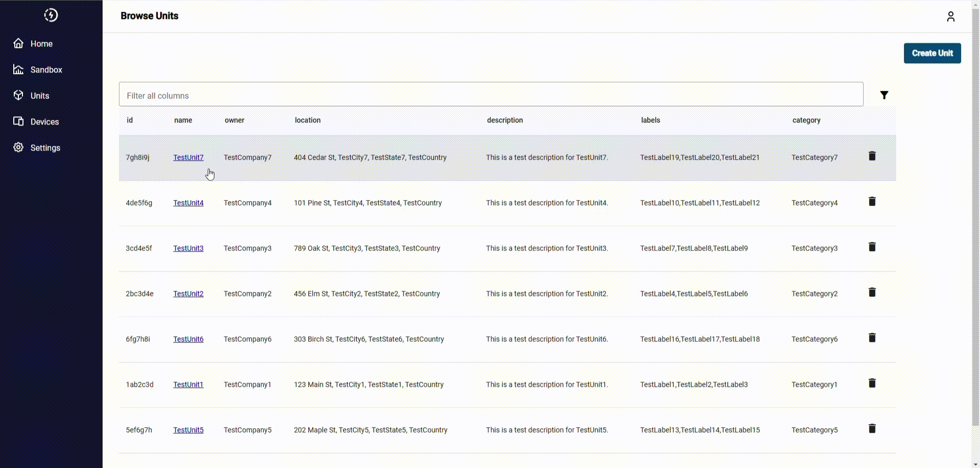Select the TestCategory6 cell
The width and height of the screenshot is (980, 468).
pos(815,339)
